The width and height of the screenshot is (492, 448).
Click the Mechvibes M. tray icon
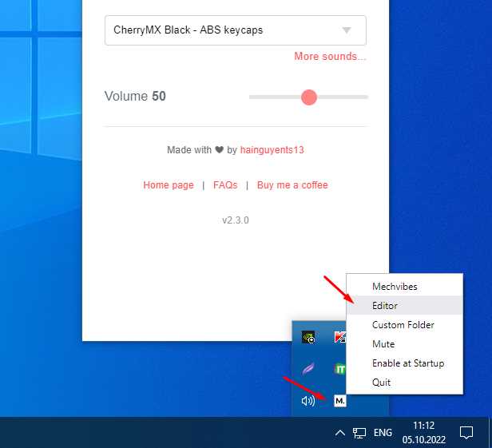pos(339,401)
